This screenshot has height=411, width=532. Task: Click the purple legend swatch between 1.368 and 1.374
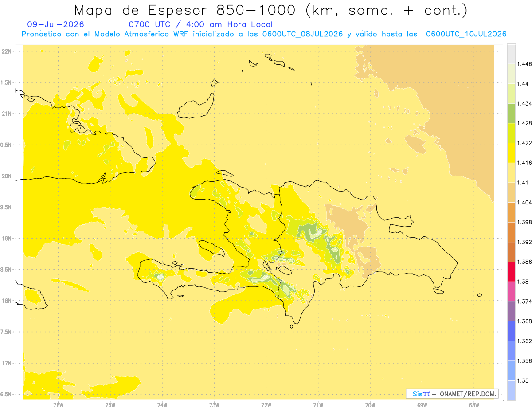click(511, 311)
